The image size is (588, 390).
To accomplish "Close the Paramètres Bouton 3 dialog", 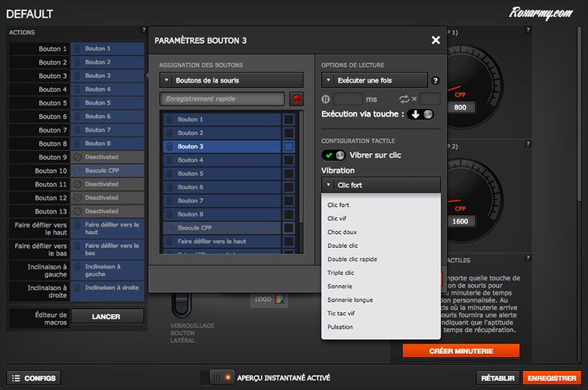I will tap(436, 40).
